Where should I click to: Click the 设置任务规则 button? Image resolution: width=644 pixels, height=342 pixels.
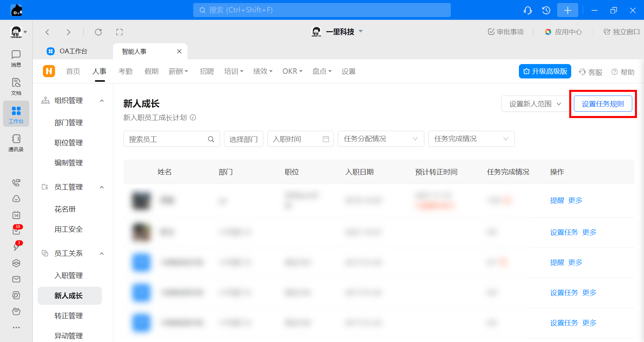(x=603, y=104)
